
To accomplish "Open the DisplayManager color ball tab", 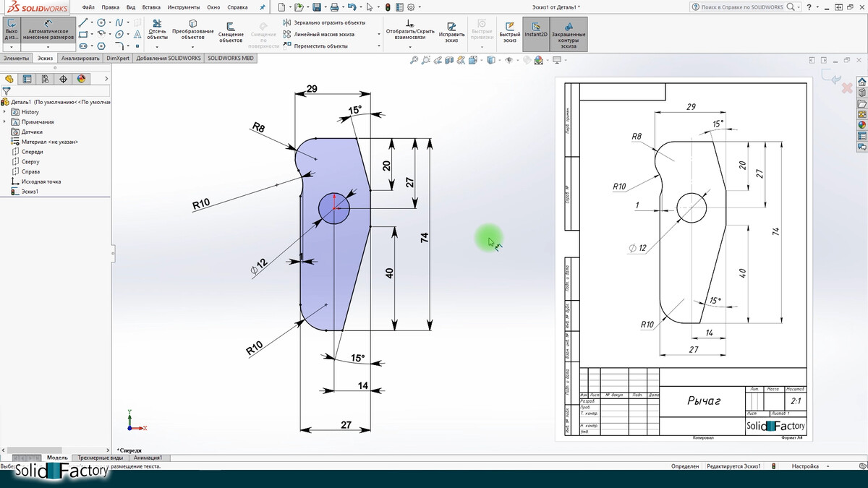I will (x=81, y=80).
